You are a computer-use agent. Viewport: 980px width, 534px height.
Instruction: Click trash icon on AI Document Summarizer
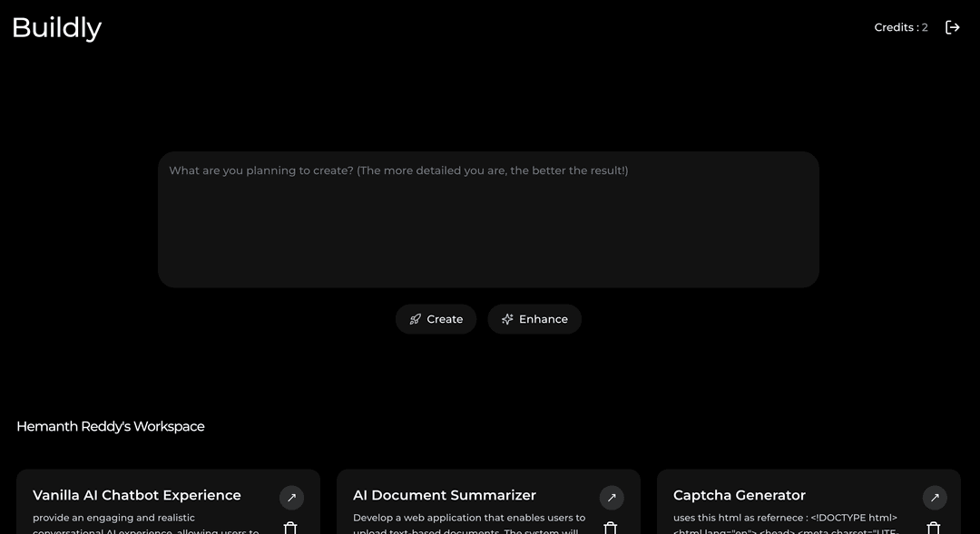point(611,528)
